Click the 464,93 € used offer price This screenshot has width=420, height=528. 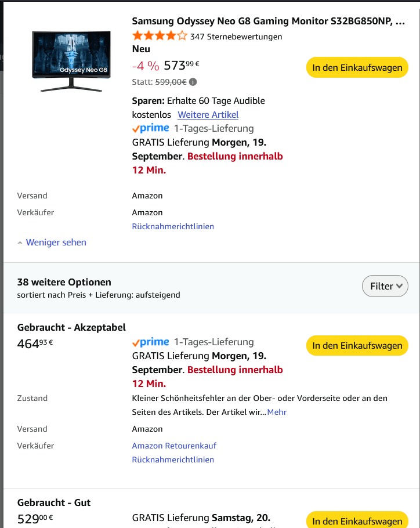pyautogui.click(x=35, y=343)
